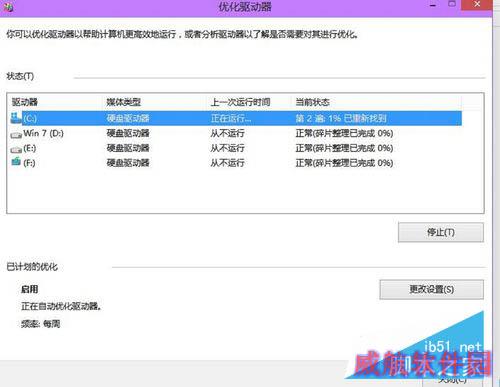Click 从不运行 in Win 7 (D:) row

[228, 133]
